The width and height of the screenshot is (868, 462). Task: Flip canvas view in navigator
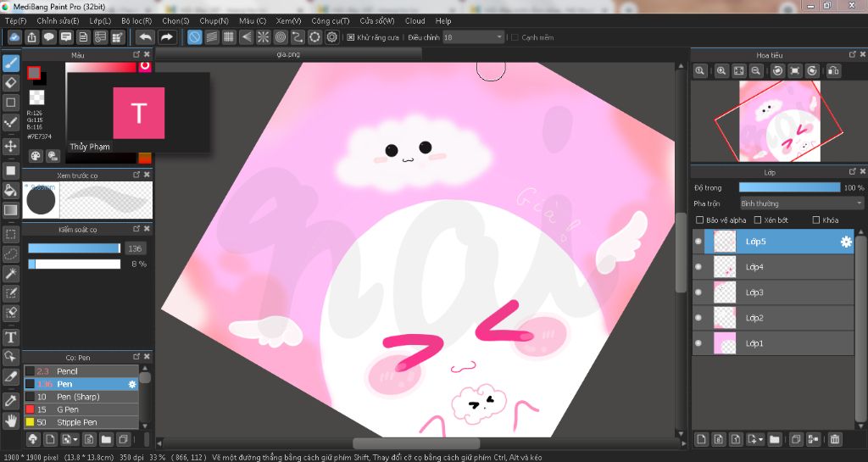[x=834, y=71]
